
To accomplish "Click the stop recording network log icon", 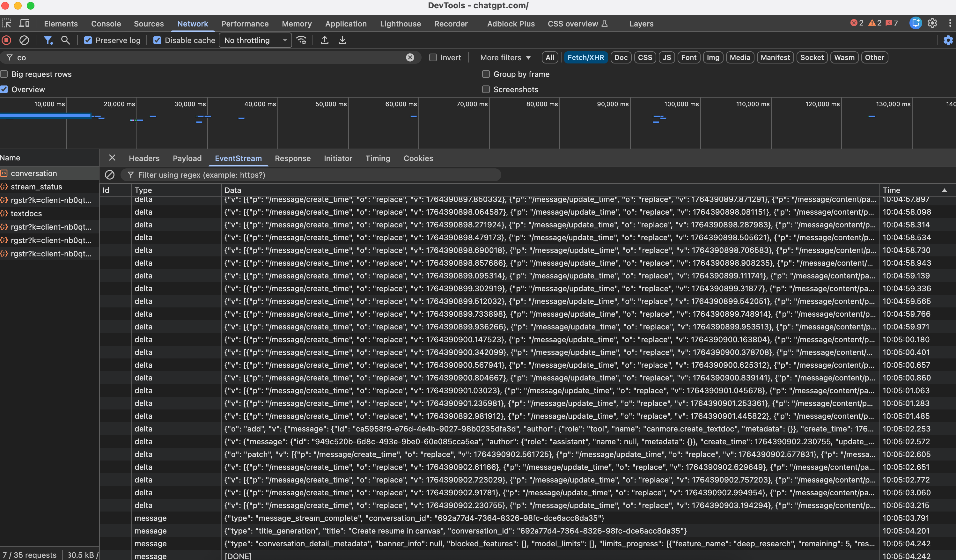I will [x=6, y=40].
